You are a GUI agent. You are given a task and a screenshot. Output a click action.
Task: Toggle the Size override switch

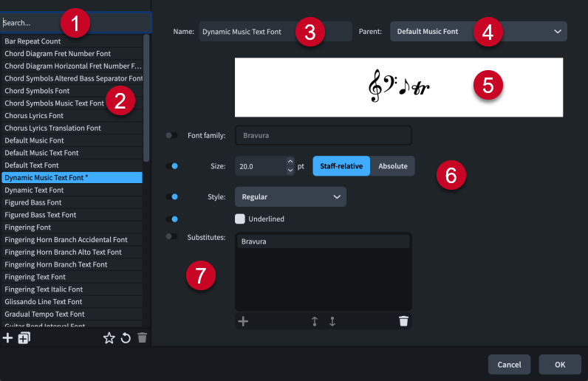[172, 166]
